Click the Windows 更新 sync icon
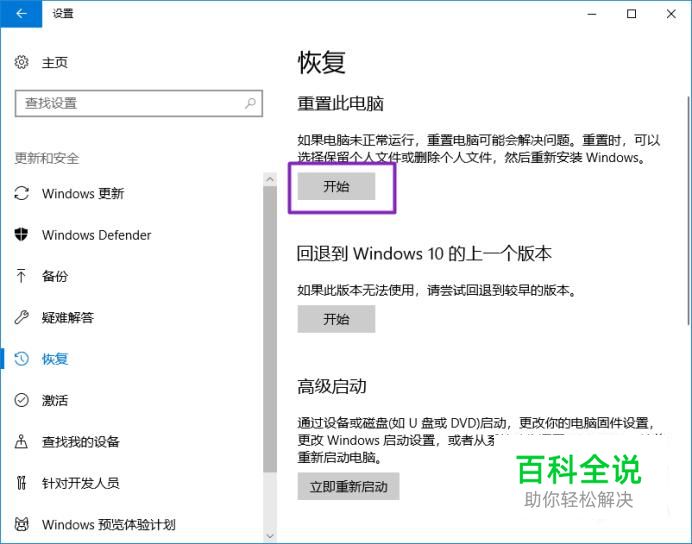 click(21, 193)
